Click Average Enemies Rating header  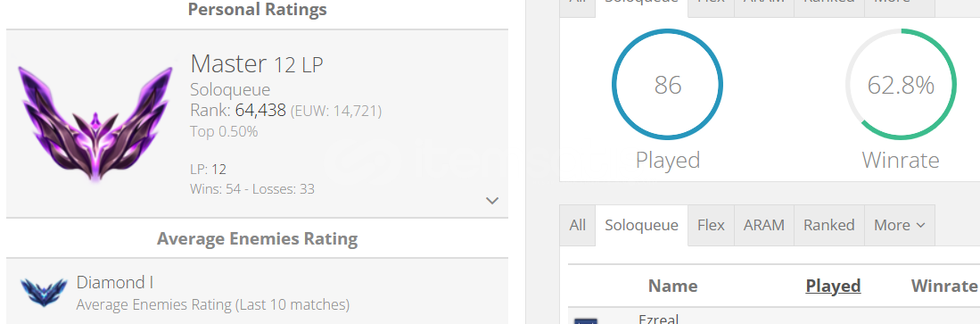[x=257, y=239]
